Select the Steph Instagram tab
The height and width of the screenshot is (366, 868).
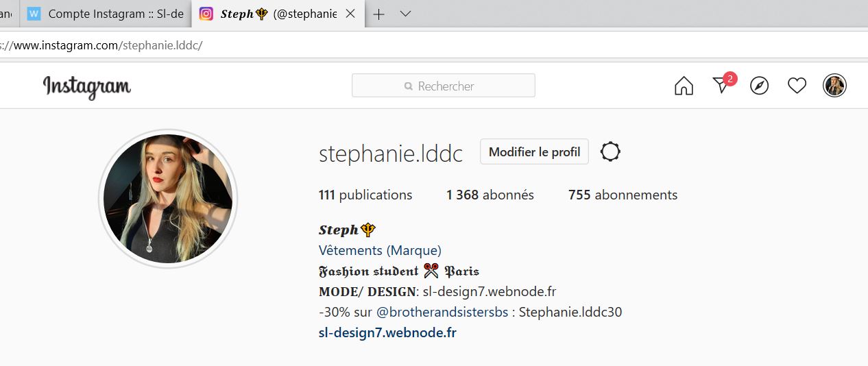269,14
